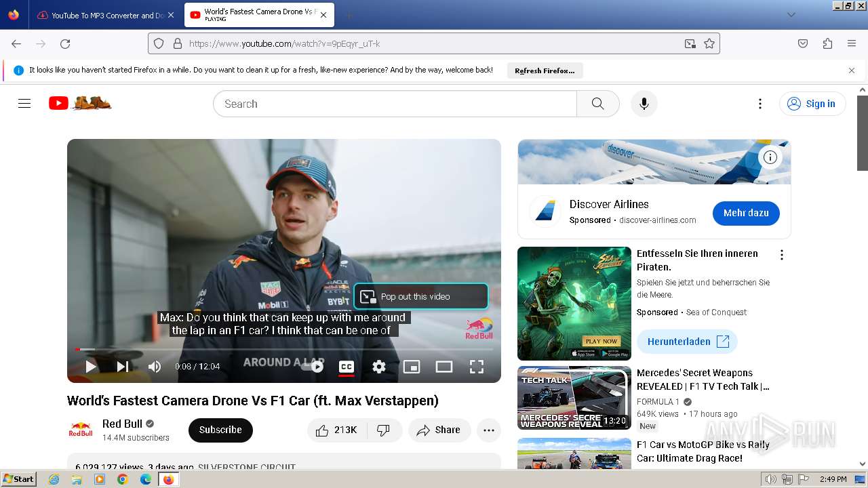Toggle theater mode
The image size is (868, 488).
(444, 367)
